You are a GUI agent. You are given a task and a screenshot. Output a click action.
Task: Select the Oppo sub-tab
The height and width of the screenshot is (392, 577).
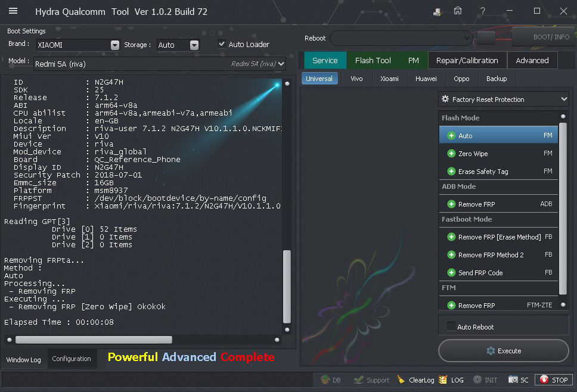[461, 79]
